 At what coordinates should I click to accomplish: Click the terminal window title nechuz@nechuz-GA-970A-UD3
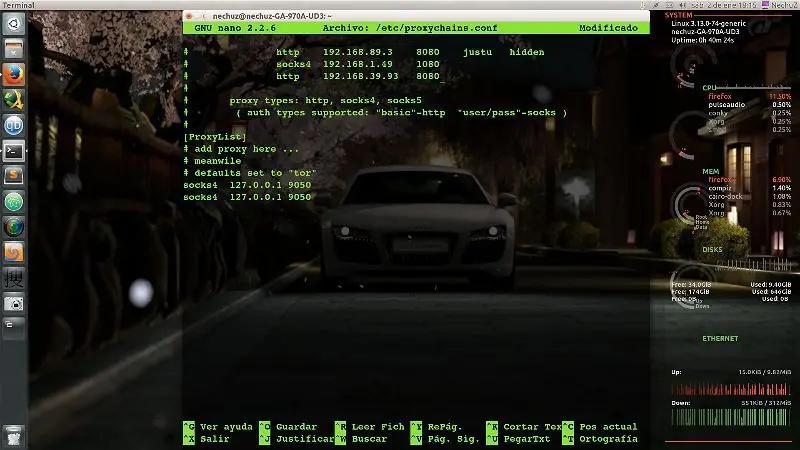(x=272, y=16)
